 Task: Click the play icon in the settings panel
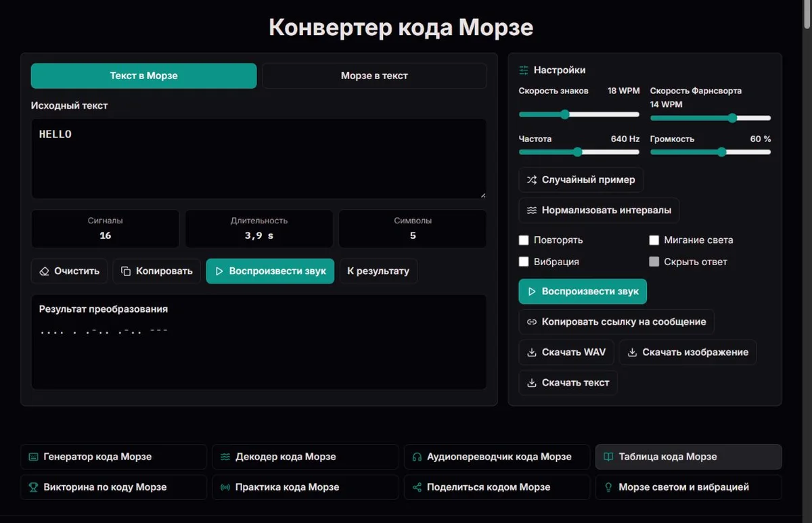[532, 292]
